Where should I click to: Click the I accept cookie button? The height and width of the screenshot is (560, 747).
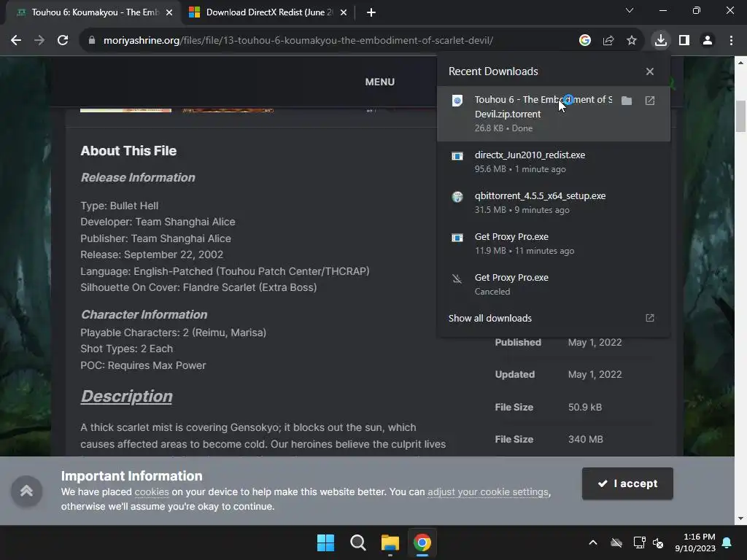627,483
